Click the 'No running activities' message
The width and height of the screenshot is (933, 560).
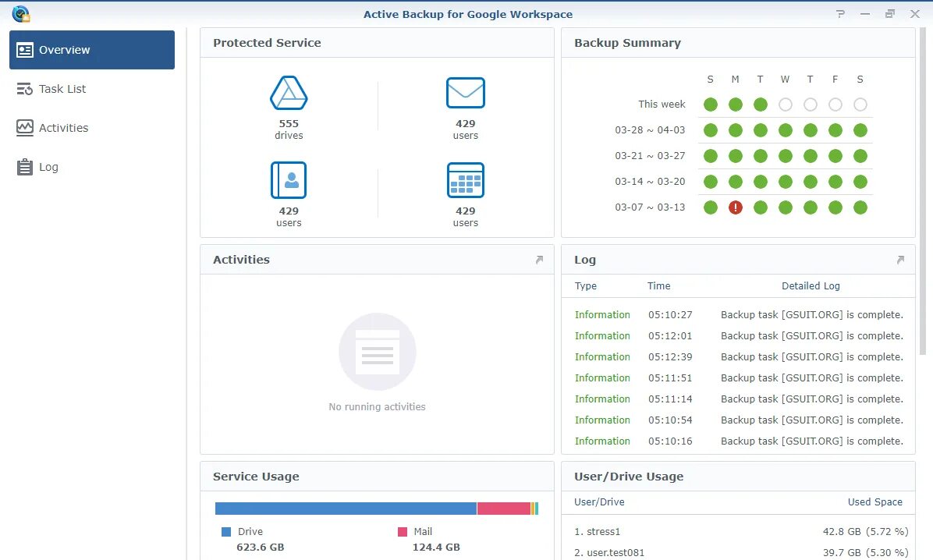coord(378,407)
